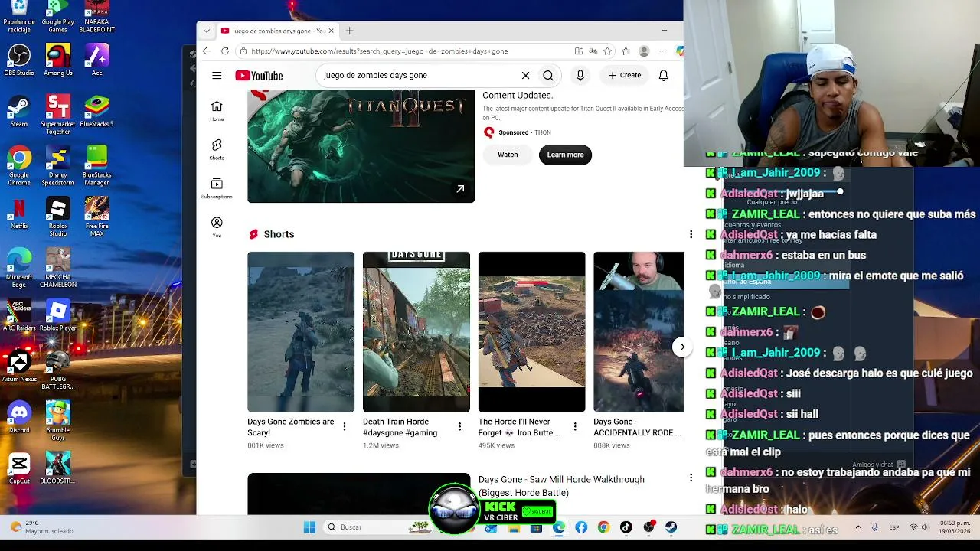Open Netflix desktop shortcut
Screen dimensions: 980x551
(19, 214)
